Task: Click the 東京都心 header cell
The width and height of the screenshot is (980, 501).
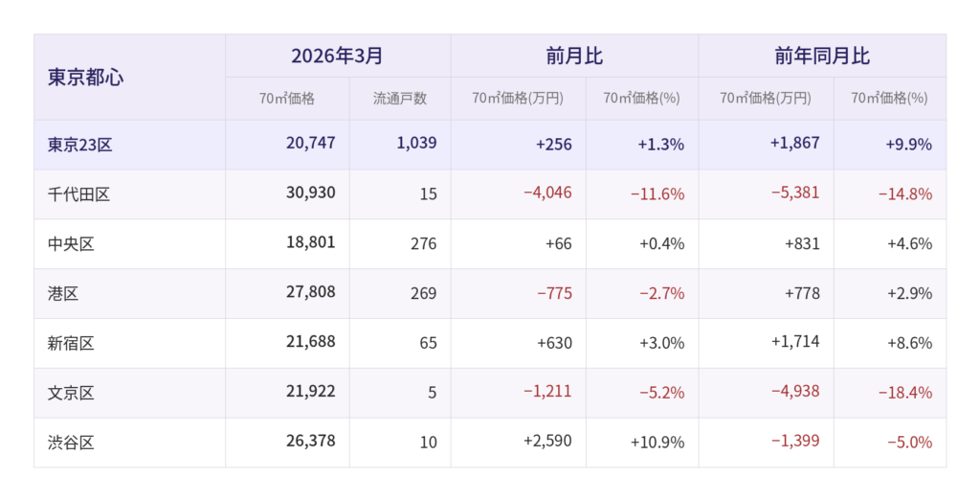Action: (85, 78)
